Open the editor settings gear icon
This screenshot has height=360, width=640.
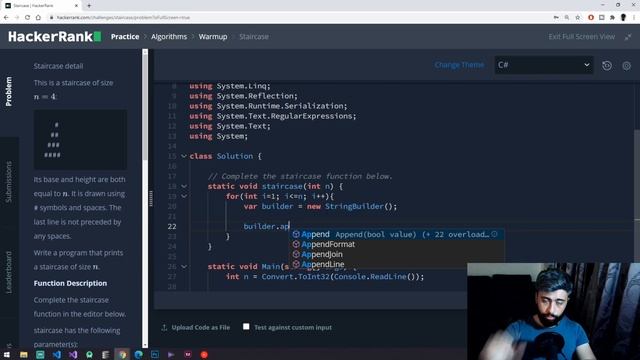click(627, 66)
